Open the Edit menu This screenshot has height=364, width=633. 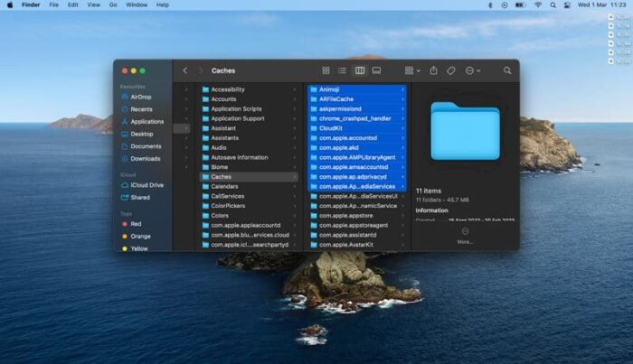click(72, 5)
